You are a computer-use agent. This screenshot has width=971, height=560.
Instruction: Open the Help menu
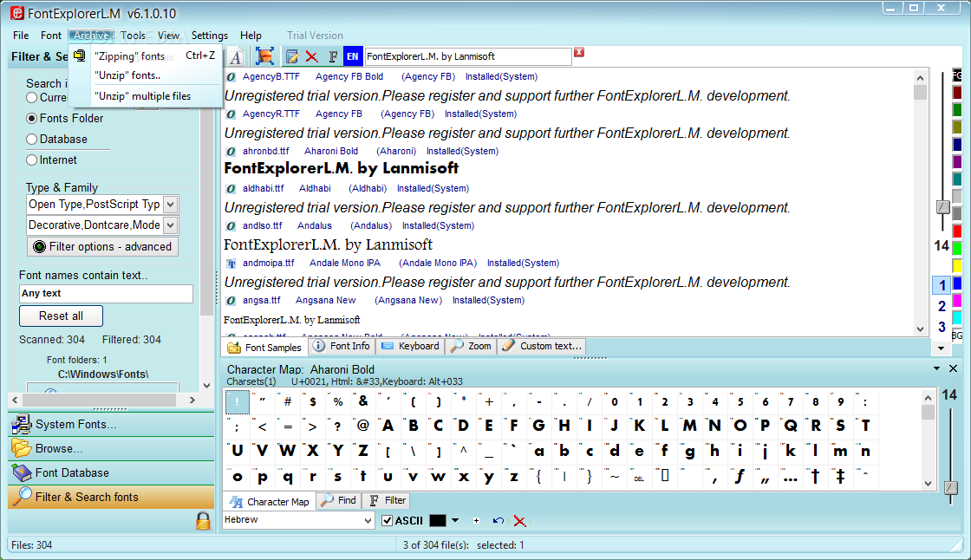coord(251,36)
